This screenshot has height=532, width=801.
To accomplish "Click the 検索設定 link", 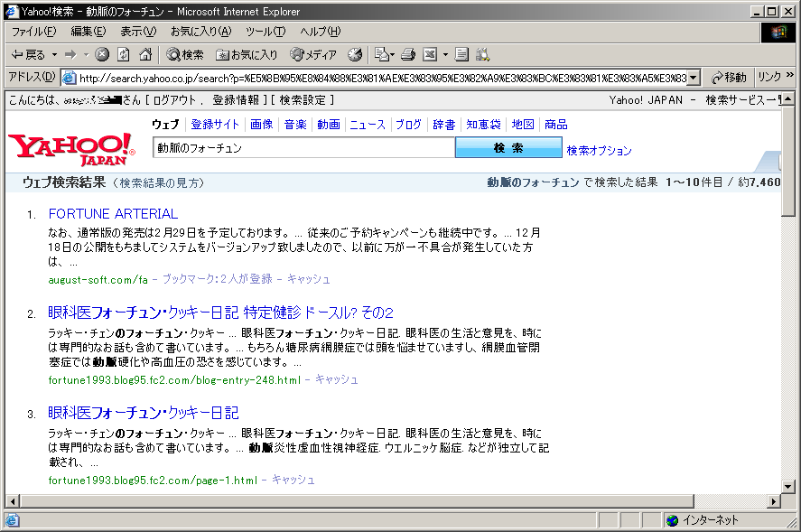I will (303, 100).
